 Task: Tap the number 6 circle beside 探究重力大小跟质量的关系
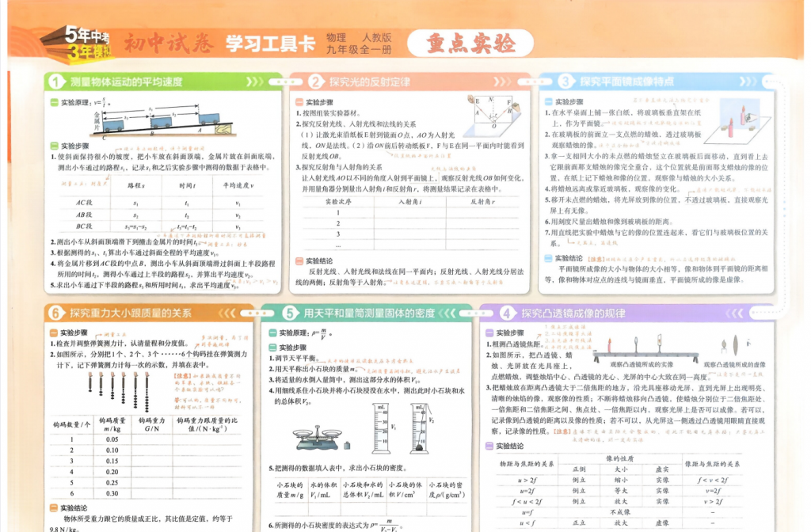pos(55,313)
